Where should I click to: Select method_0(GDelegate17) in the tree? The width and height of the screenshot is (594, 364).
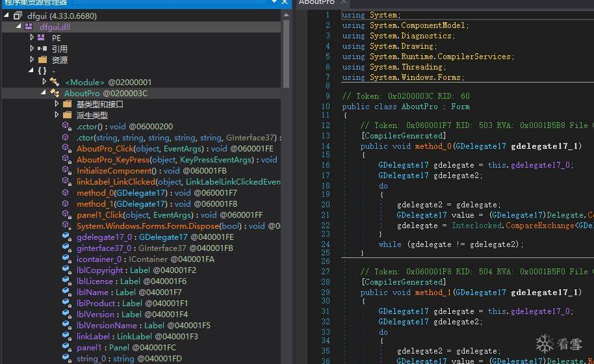tap(157, 193)
